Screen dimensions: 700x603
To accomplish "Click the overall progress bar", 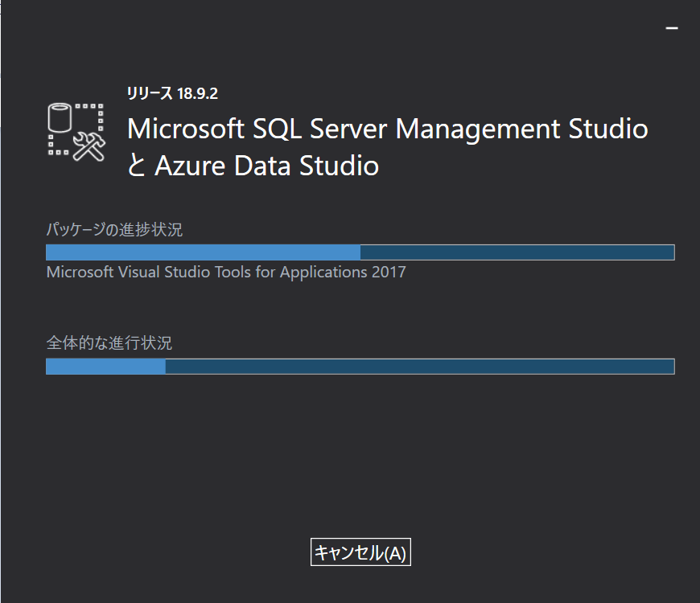I will click(x=360, y=366).
